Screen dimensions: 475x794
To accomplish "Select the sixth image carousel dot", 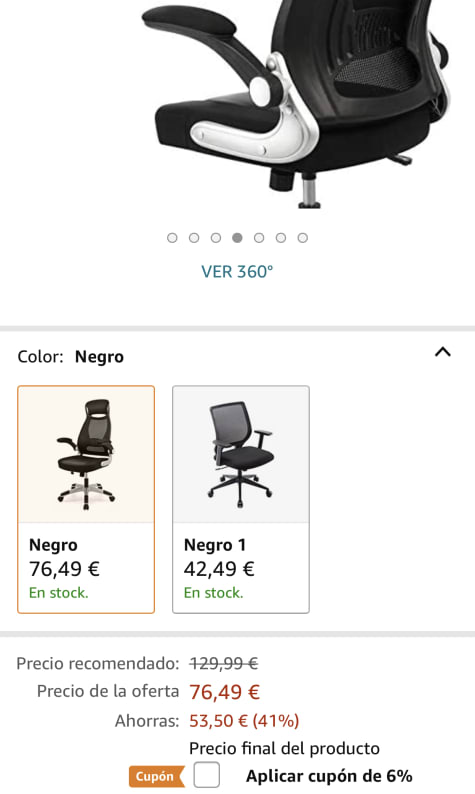I will pos(281,237).
